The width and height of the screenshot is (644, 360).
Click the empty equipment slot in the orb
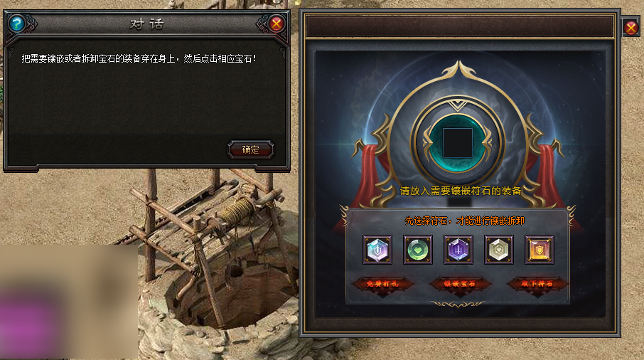point(458,143)
